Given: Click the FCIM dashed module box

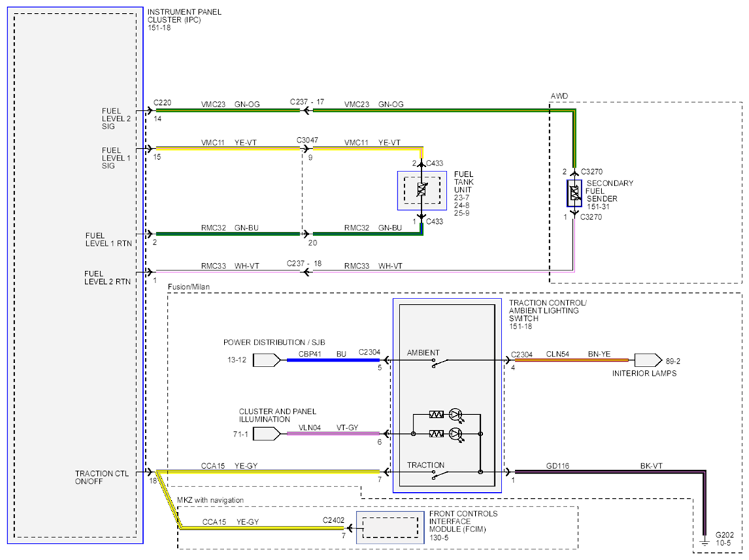Looking at the screenshot, I should click(390, 527).
